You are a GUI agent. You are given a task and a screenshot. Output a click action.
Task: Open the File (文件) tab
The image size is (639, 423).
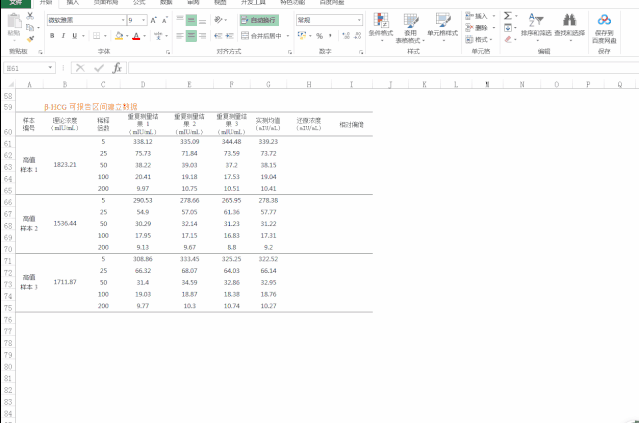15,3
